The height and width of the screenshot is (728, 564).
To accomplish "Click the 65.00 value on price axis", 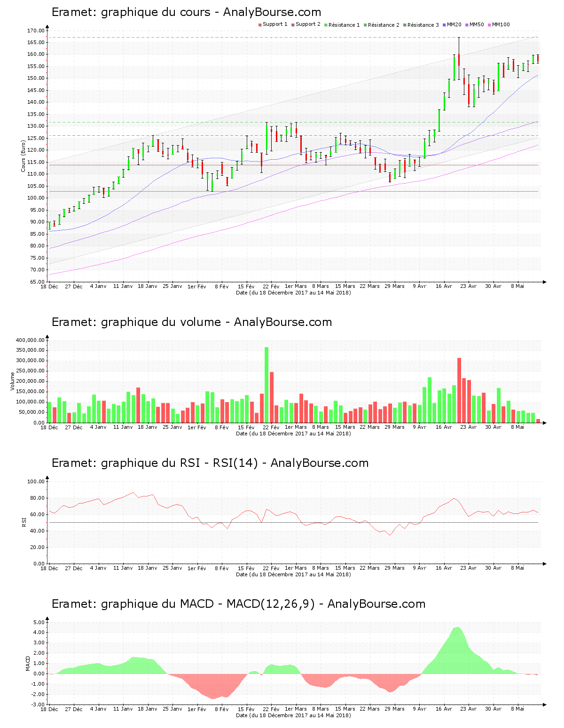I will [37, 282].
